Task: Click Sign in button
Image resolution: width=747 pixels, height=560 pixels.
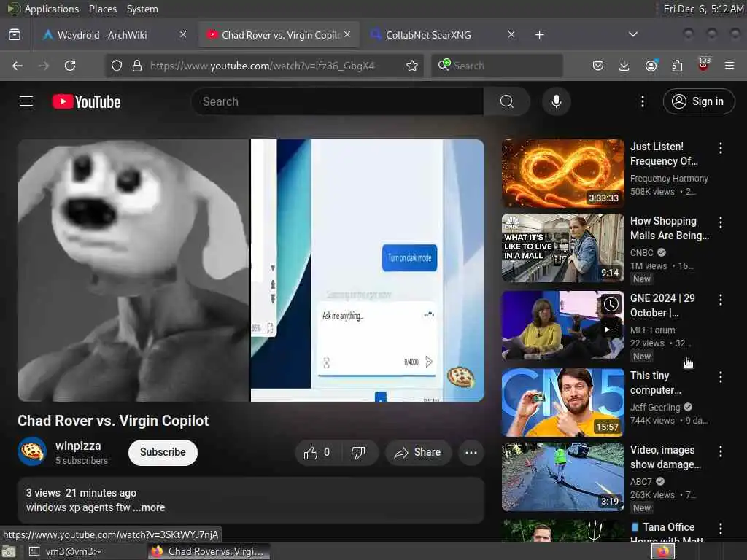Action: tap(698, 101)
